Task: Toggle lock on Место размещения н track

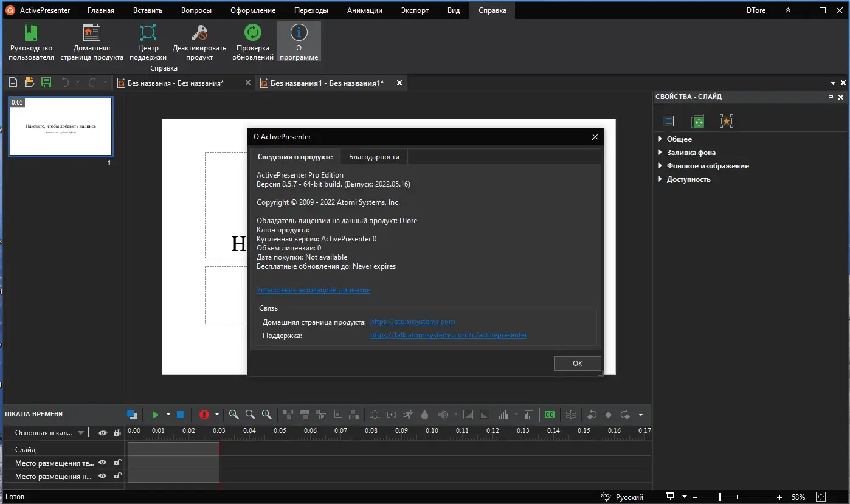Action: (117, 476)
